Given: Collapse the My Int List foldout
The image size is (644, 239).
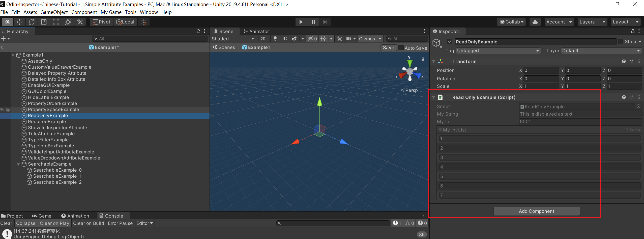Looking at the screenshot, I should 440,130.
